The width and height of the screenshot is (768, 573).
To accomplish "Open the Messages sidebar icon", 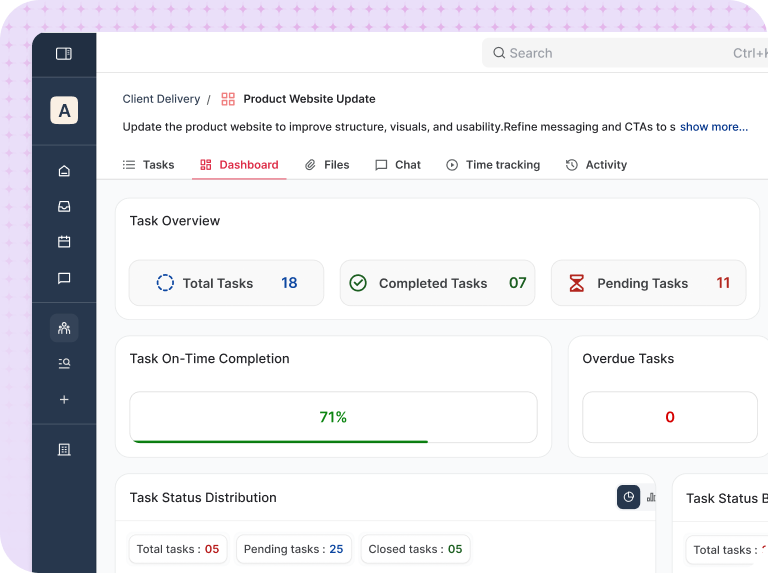I will click(x=64, y=278).
